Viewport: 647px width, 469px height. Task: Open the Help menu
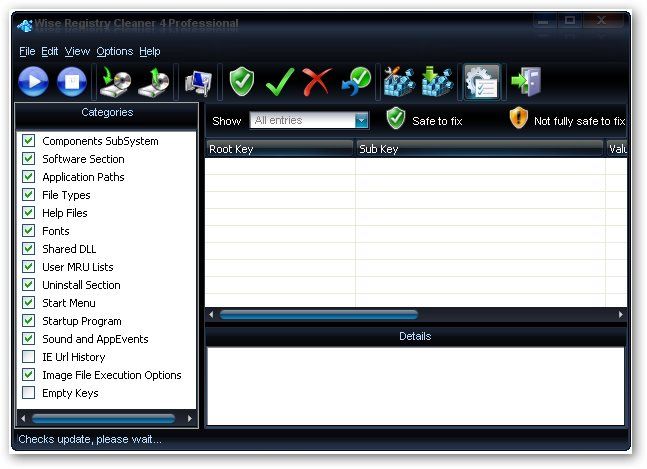pos(150,51)
